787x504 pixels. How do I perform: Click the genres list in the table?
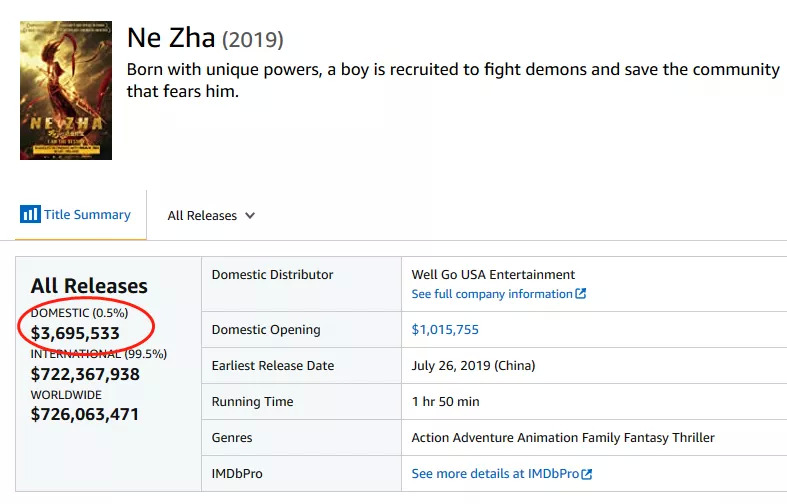(x=563, y=438)
